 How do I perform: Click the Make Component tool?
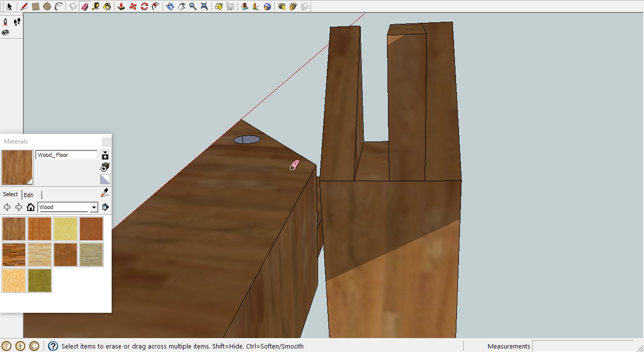pos(73,6)
